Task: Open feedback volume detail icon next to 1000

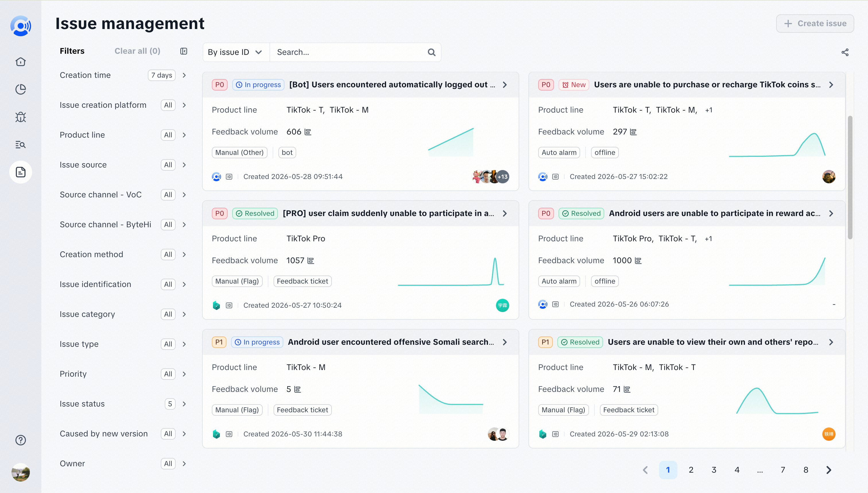Action: pyautogui.click(x=638, y=260)
